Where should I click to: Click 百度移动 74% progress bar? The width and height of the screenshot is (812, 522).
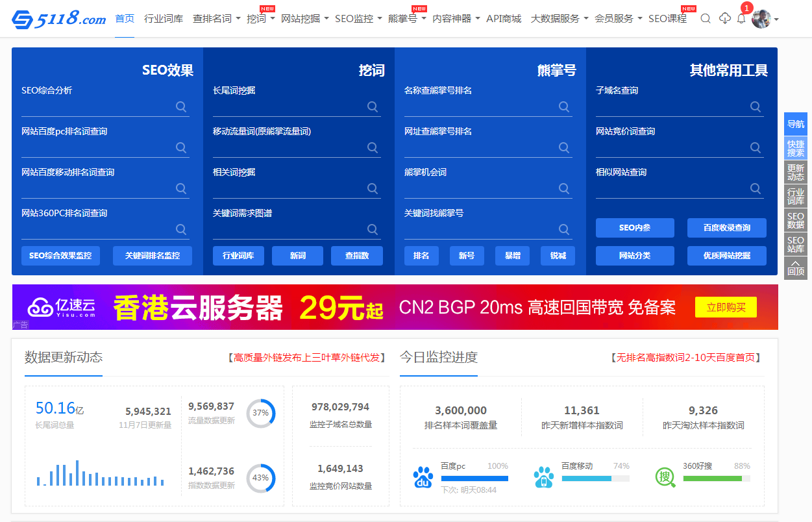[595, 478]
